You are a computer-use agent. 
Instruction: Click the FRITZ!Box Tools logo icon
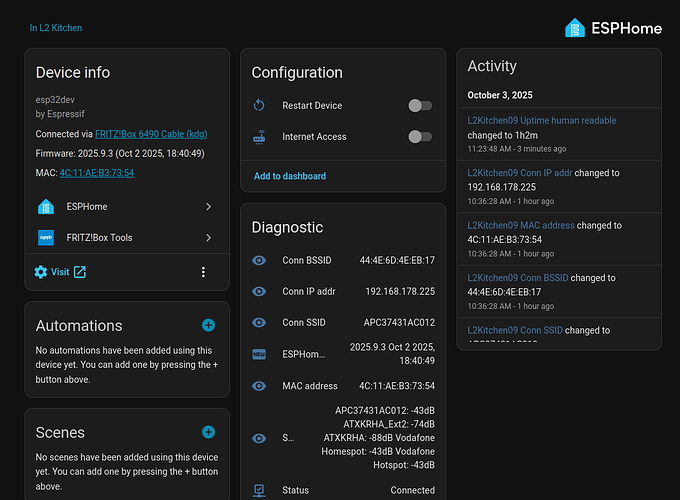[46, 238]
